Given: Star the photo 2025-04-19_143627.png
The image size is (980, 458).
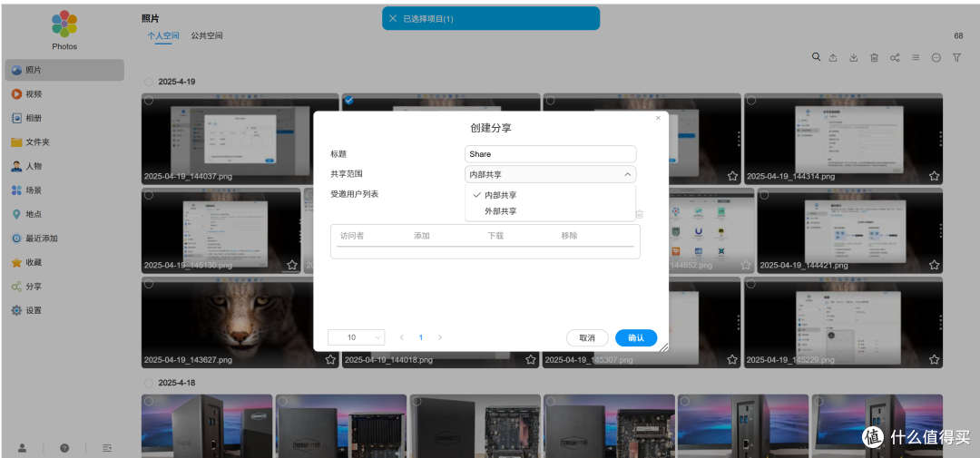Looking at the screenshot, I should tap(330, 359).
